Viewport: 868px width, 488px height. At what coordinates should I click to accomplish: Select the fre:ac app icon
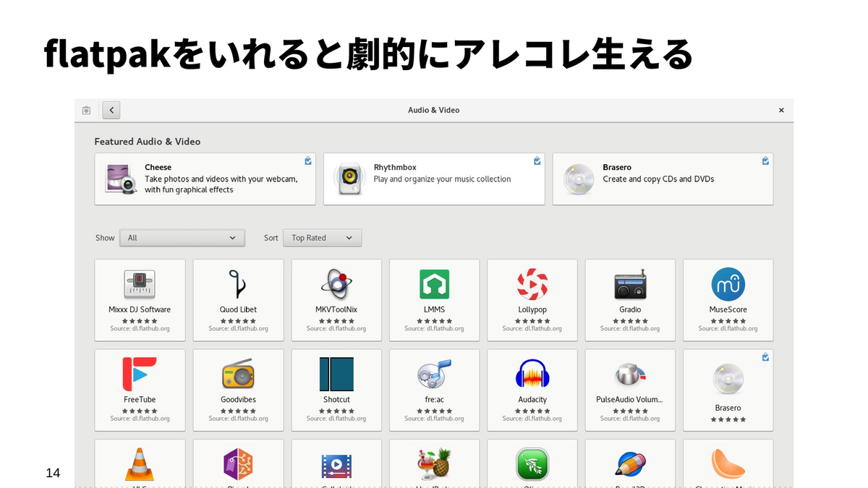(434, 374)
